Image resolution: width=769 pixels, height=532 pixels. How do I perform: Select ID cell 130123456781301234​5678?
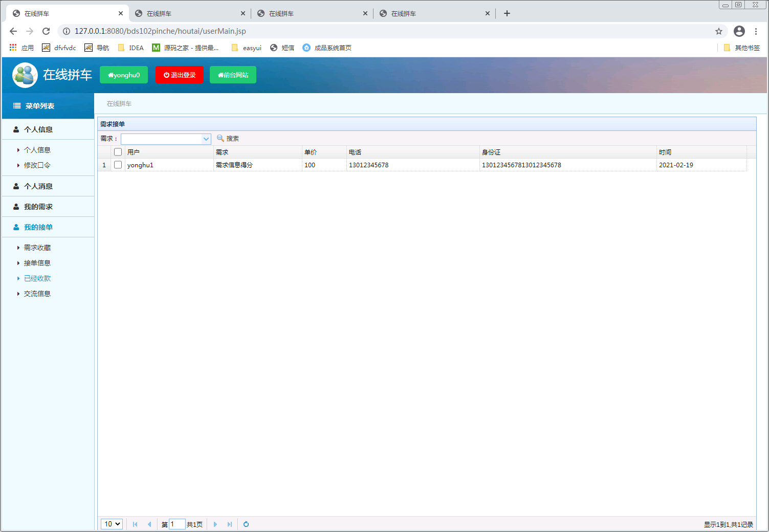tap(568, 165)
